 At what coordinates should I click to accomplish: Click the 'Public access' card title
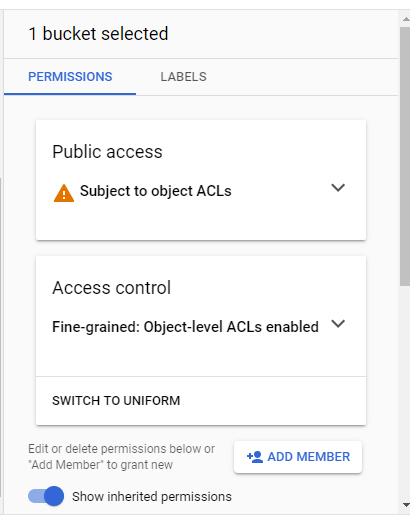(107, 152)
